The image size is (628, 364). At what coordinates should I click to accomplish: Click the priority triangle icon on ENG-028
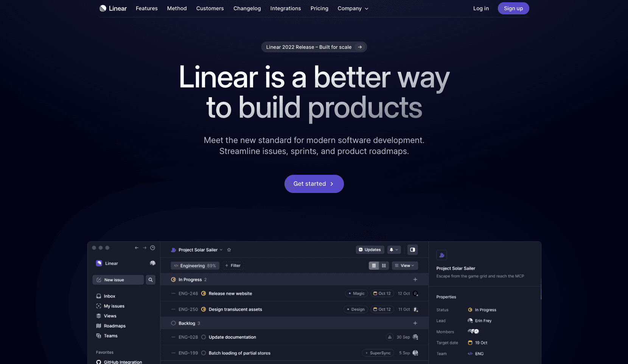point(390,337)
